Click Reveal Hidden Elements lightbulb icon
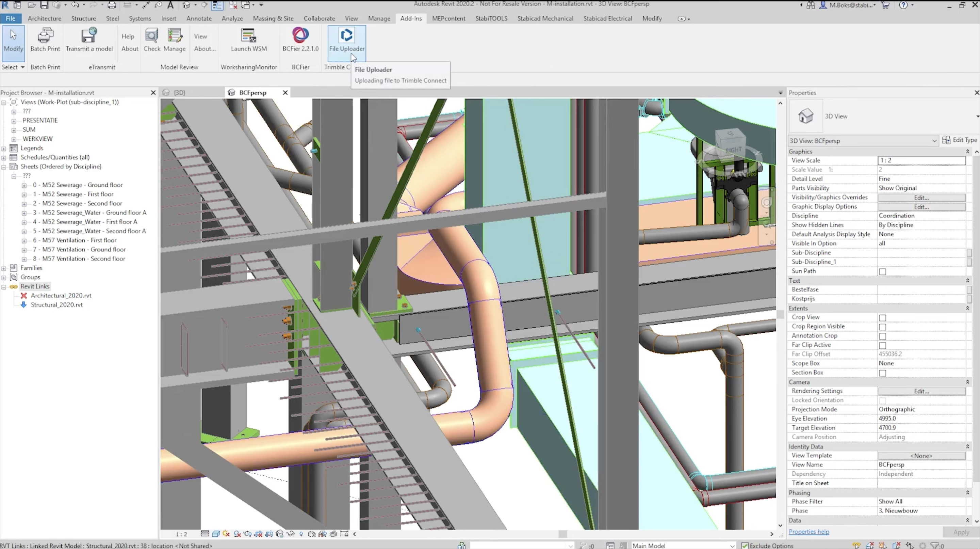The width and height of the screenshot is (980, 549). [301, 534]
